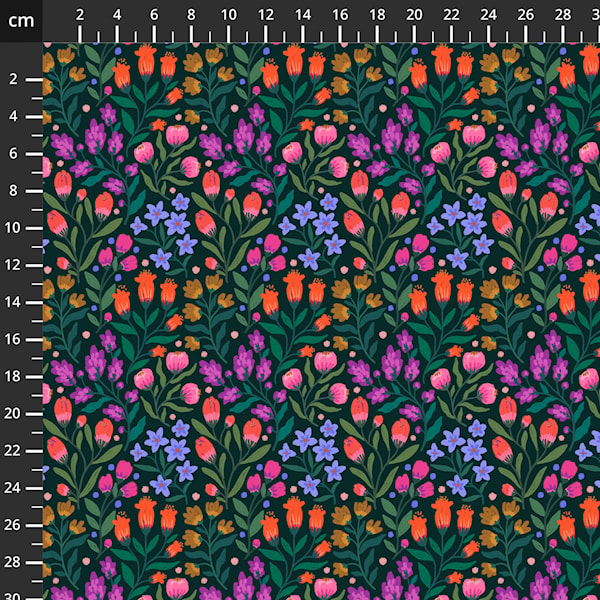
Task: Pick the 10 mark on the horizontal ruler
Action: 228,15
